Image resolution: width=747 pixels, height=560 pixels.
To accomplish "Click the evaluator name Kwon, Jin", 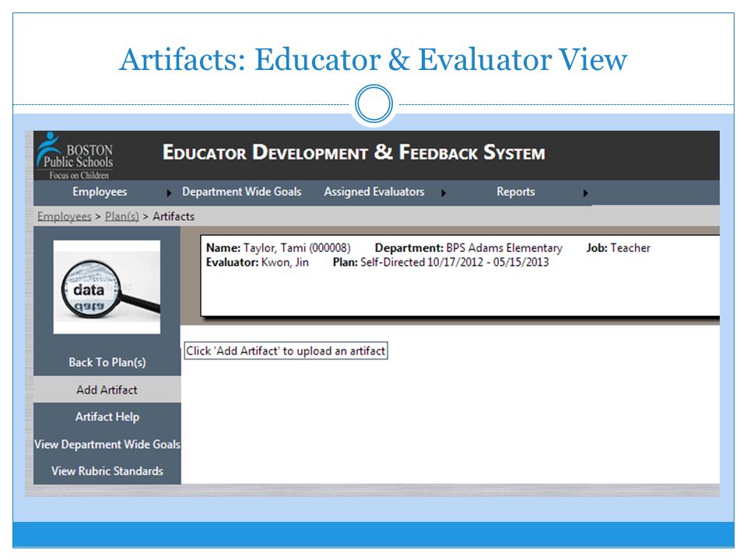I will pyautogui.click(x=285, y=262).
